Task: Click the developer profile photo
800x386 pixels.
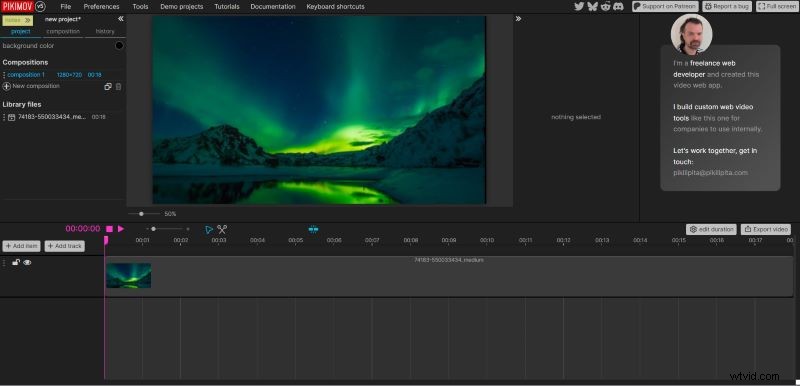Action: click(x=691, y=34)
